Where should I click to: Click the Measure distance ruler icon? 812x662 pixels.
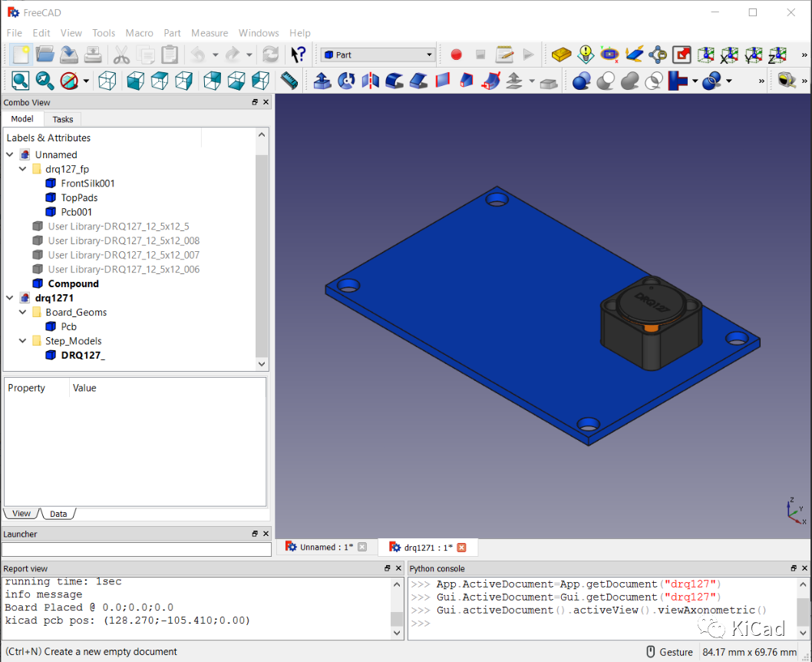289,81
